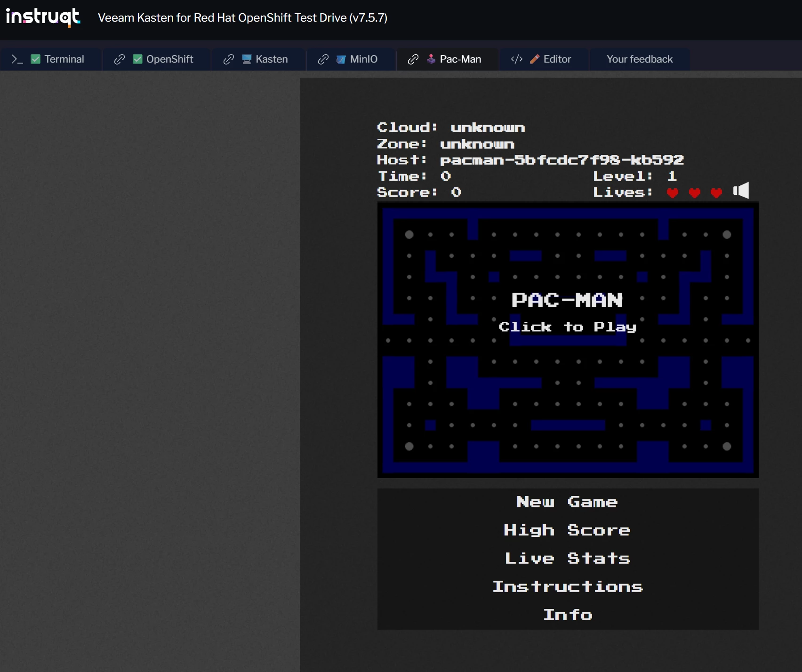Click the Instruqt logo
The image size is (802, 672).
(43, 17)
